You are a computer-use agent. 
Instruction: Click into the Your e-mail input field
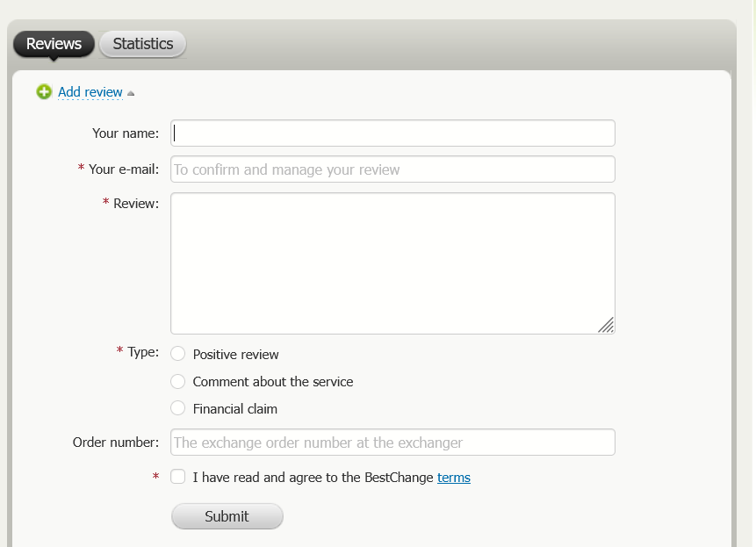click(392, 169)
